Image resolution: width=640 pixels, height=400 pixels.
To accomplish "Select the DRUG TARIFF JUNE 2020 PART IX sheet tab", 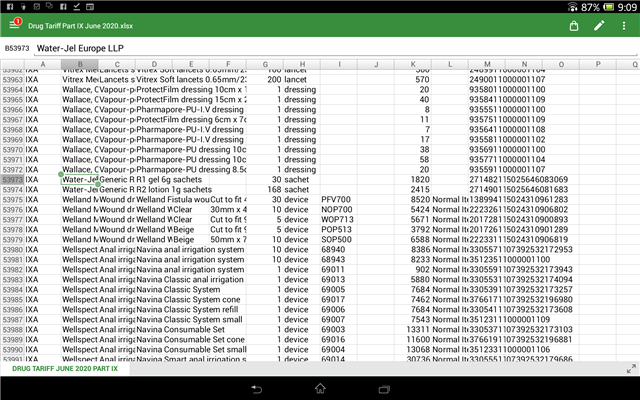I will (65, 369).
